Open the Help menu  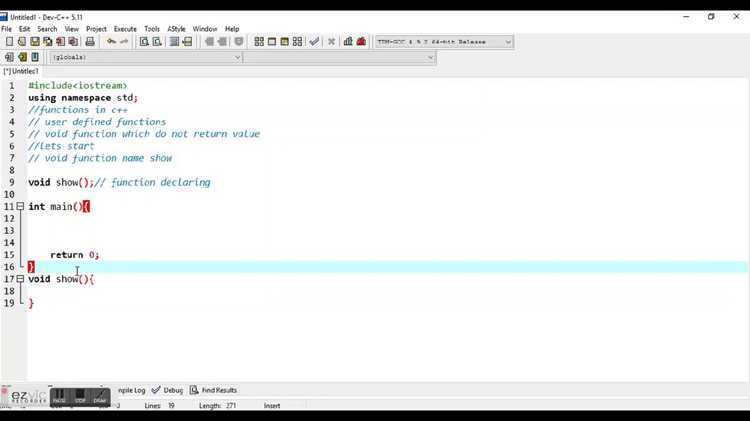[232, 29]
